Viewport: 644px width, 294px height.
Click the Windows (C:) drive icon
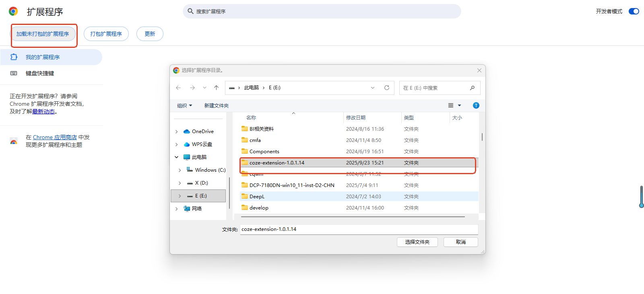tap(190, 170)
